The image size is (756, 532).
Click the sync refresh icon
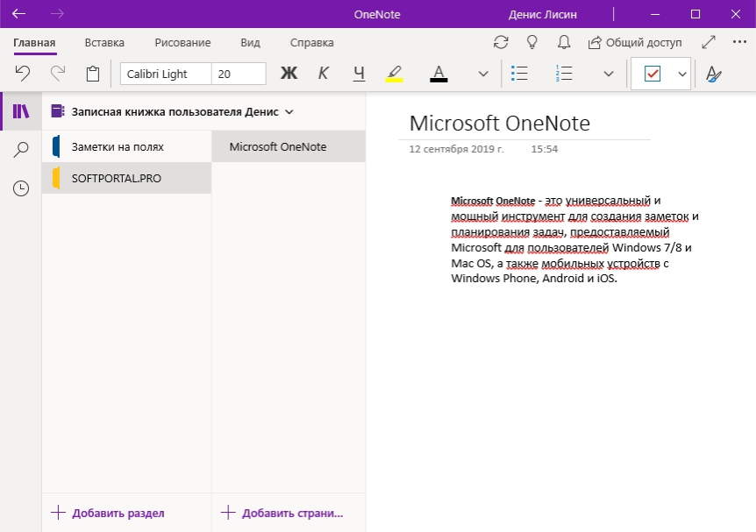click(501, 42)
